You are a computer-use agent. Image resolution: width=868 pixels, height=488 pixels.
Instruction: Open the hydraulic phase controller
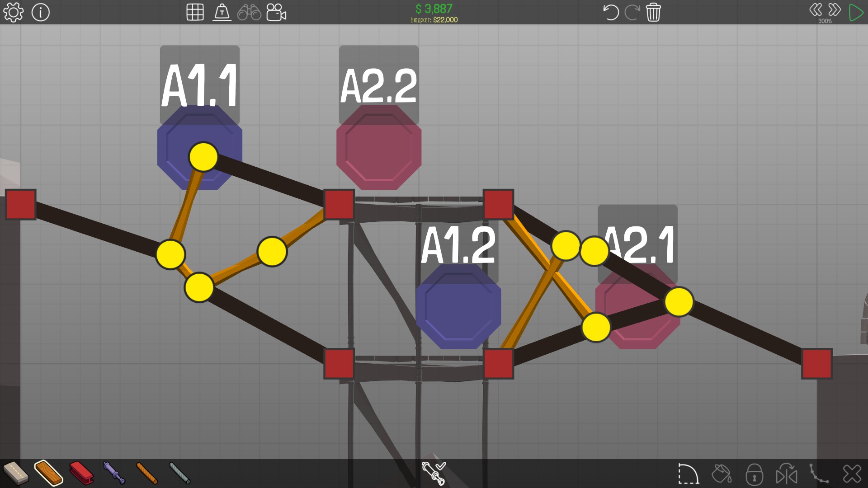pyautogui.click(x=434, y=473)
